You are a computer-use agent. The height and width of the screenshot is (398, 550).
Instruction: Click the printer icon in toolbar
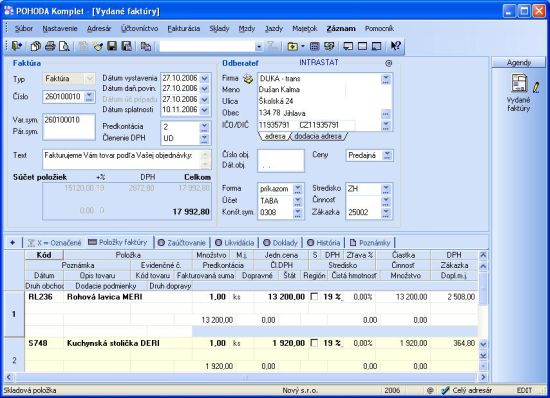[50, 46]
